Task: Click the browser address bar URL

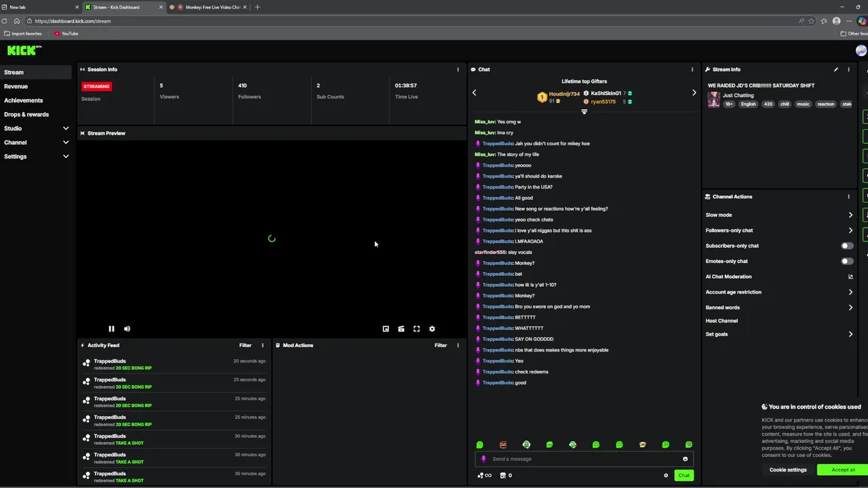Action: click(x=73, y=21)
